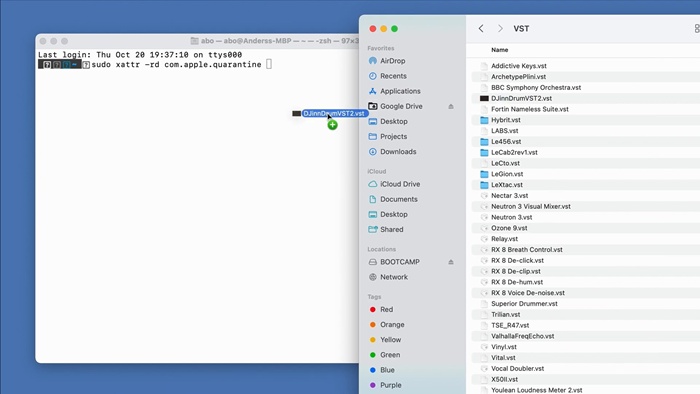This screenshot has width=700, height=394.
Task: Select Vital.vst file
Action: coord(503,358)
